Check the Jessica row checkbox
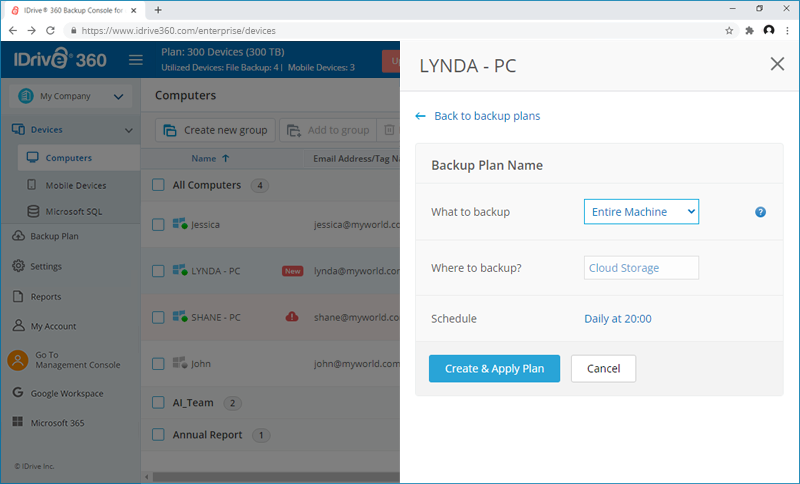The height and width of the screenshot is (484, 800). click(158, 224)
